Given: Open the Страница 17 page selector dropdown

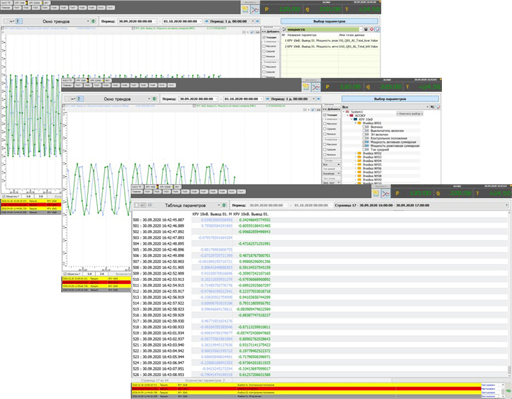Looking at the screenshot, I should coord(507,205).
